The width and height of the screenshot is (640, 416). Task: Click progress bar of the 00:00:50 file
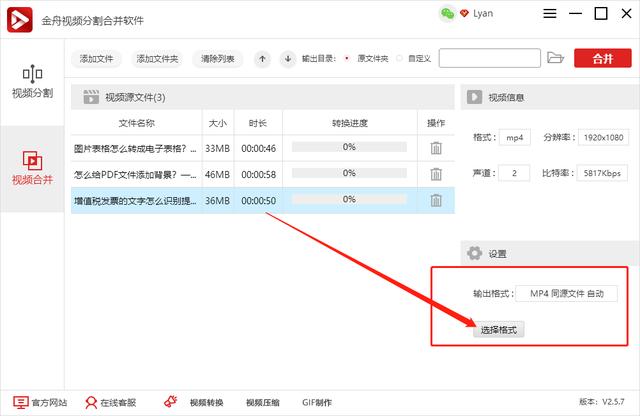[x=349, y=199]
